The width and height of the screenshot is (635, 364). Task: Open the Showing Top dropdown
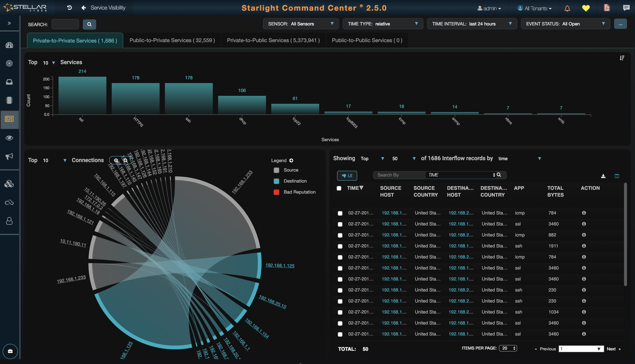click(372, 158)
